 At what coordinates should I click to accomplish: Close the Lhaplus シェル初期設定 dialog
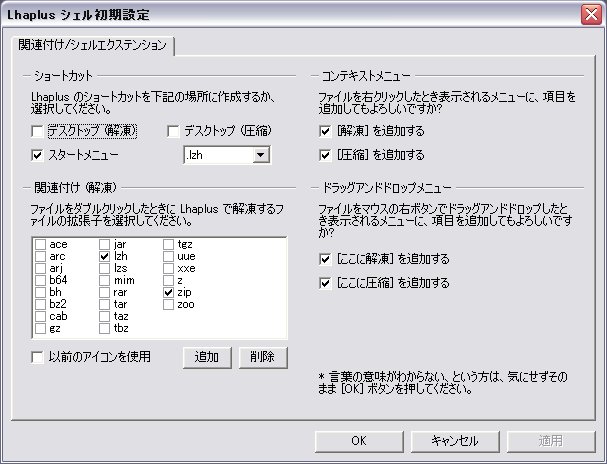(591, 15)
